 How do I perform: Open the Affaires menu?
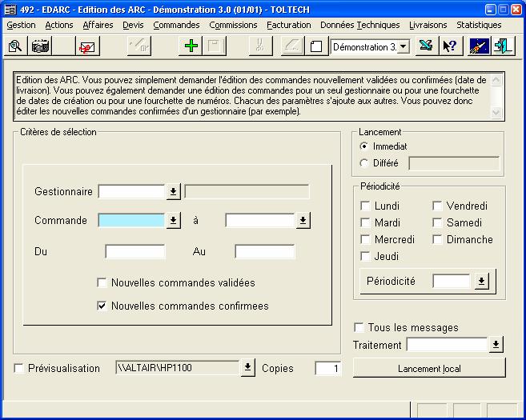tap(98, 25)
